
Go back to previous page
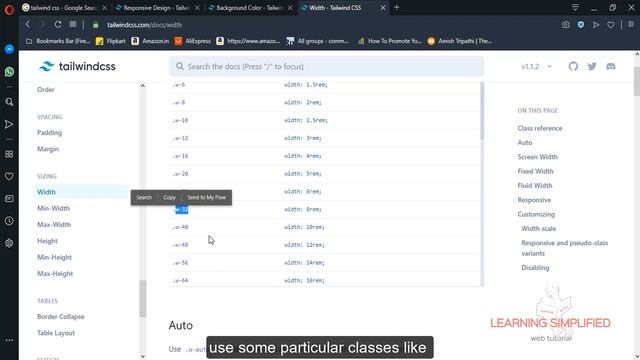pyautogui.click(x=27, y=24)
